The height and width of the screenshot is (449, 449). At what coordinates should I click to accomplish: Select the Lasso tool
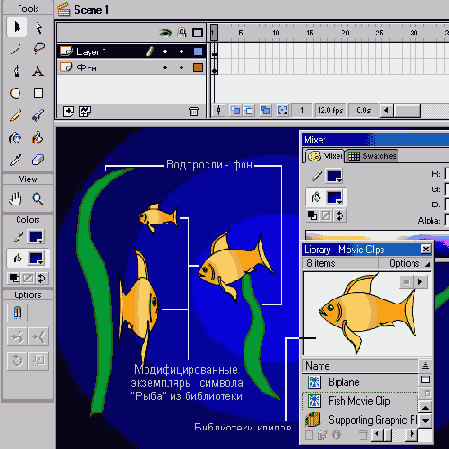click(x=39, y=49)
